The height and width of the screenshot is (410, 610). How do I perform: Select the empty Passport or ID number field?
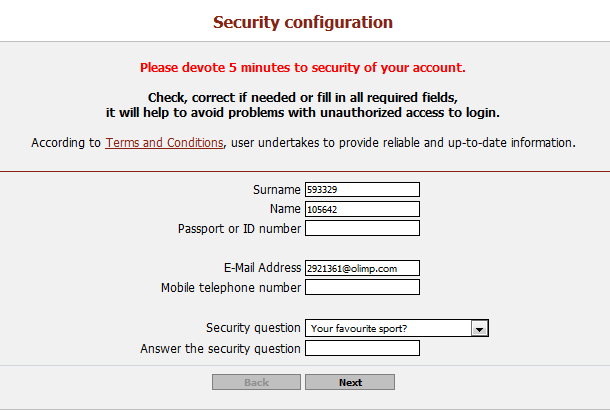pos(362,228)
